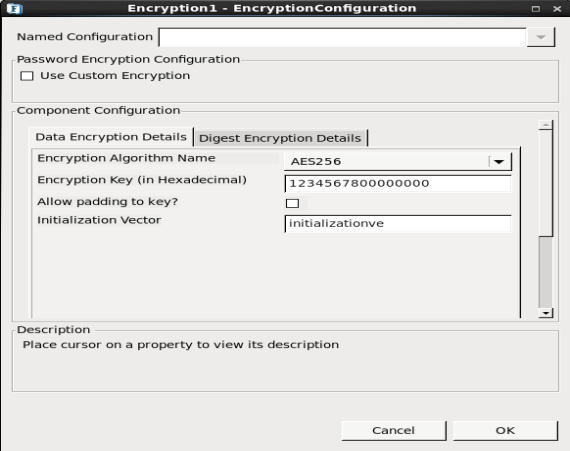570x451 pixels.
Task: Click into the Initialization Vector field
Action: click(398, 224)
